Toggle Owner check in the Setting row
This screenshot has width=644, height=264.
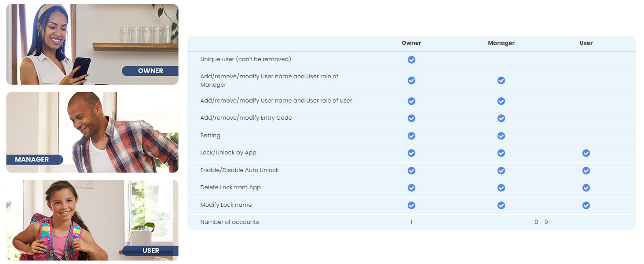click(411, 136)
